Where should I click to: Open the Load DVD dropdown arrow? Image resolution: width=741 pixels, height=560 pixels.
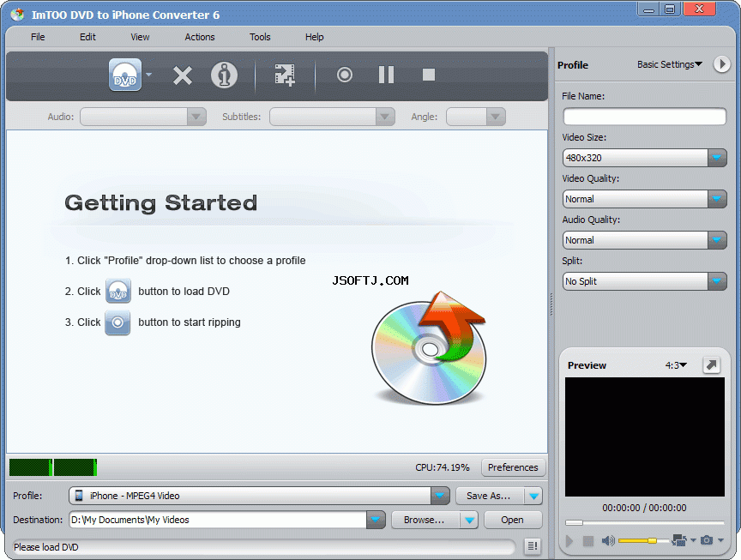pyautogui.click(x=149, y=75)
